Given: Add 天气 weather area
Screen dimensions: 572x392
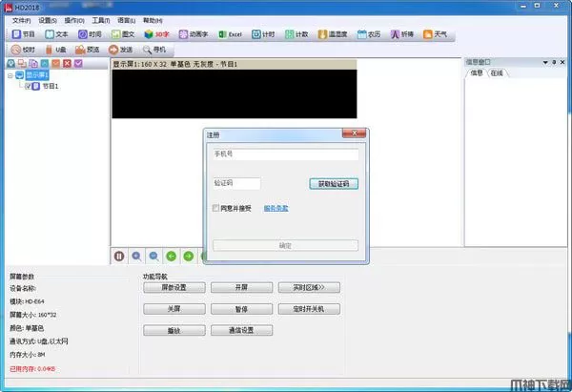Looking at the screenshot, I should click(435, 34).
